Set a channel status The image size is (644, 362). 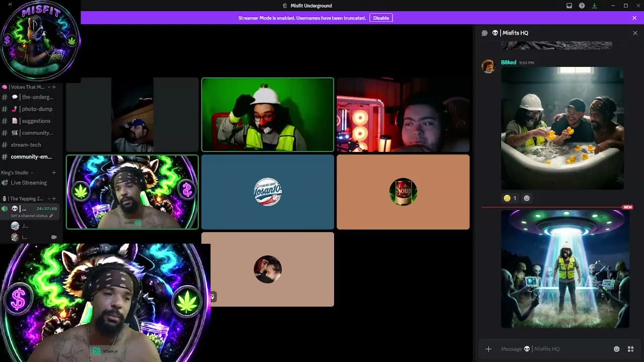point(29,216)
